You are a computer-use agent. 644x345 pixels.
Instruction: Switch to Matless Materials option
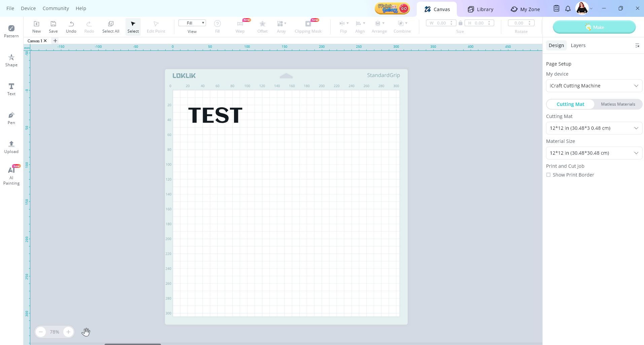pos(618,104)
